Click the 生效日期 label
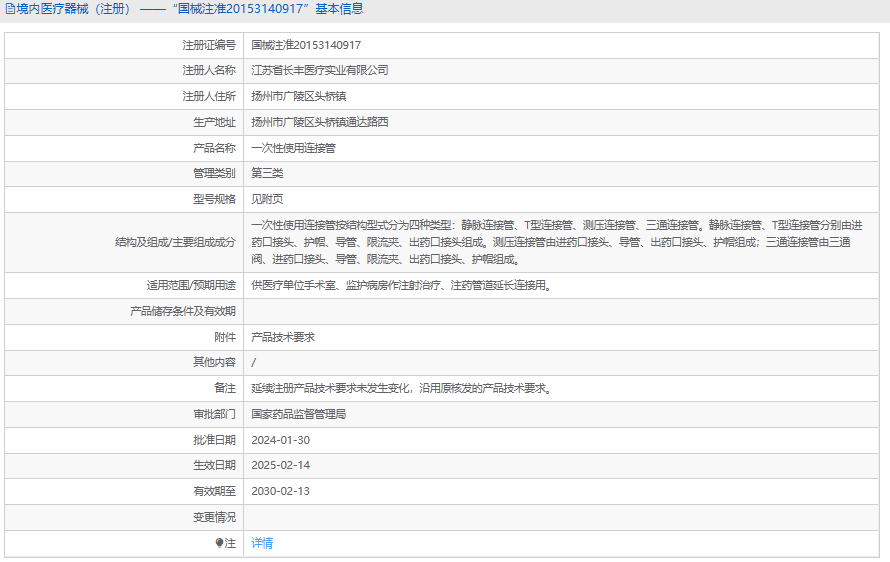The image size is (890, 562). coord(214,465)
